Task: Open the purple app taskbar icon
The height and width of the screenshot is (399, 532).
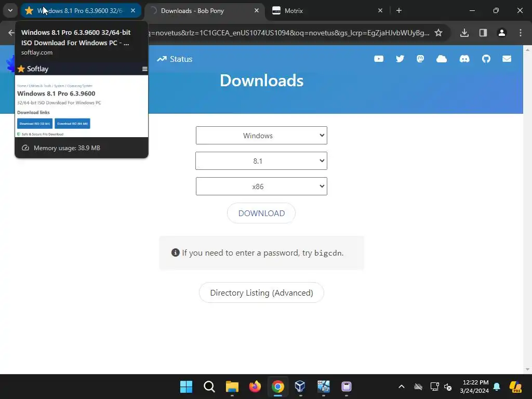Action: click(346, 387)
